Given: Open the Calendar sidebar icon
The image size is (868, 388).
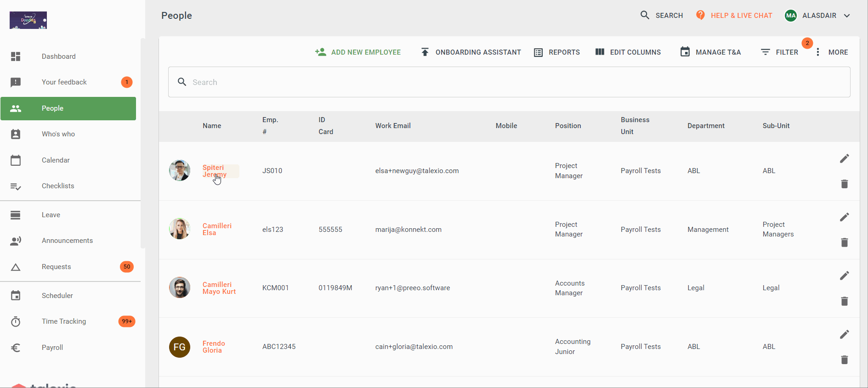Looking at the screenshot, I should [16, 160].
